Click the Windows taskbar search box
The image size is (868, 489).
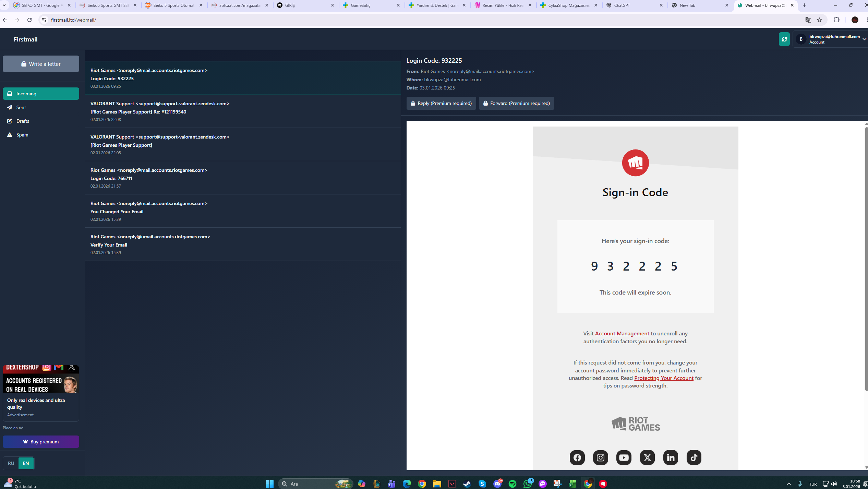point(316,484)
